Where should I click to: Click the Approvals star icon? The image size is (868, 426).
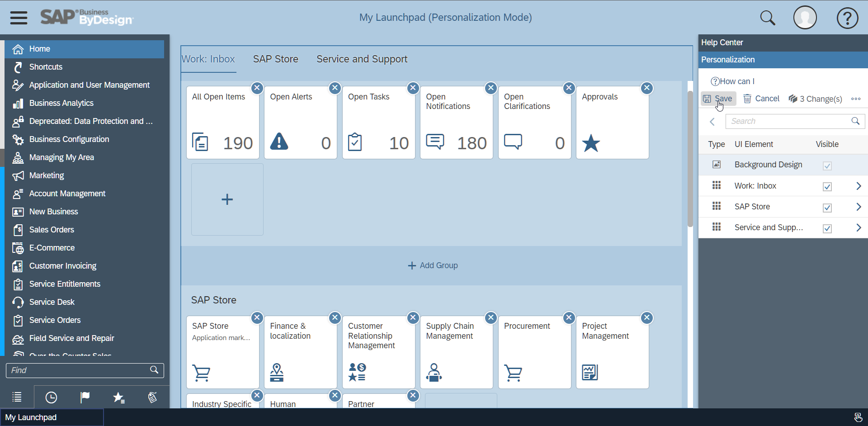click(x=591, y=143)
